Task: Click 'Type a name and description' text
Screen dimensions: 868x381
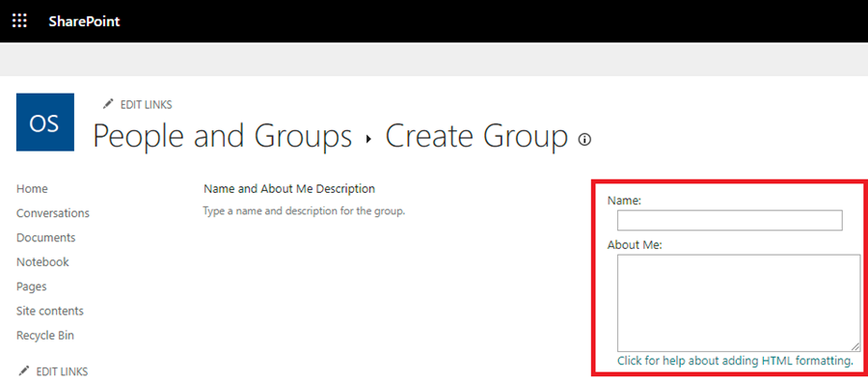Action: pyautogui.click(x=305, y=211)
